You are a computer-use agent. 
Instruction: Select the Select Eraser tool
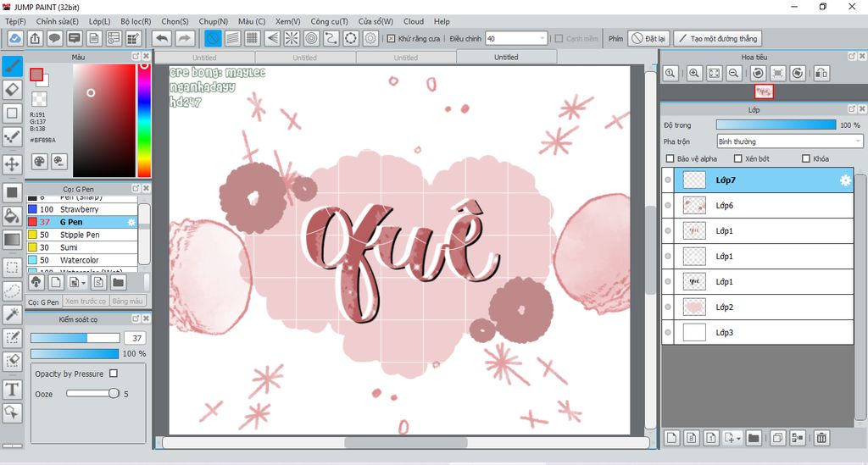[x=12, y=361]
